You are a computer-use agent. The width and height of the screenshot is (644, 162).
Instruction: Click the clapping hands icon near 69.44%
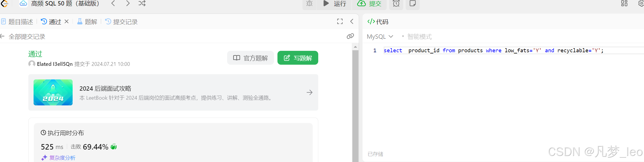click(x=113, y=146)
